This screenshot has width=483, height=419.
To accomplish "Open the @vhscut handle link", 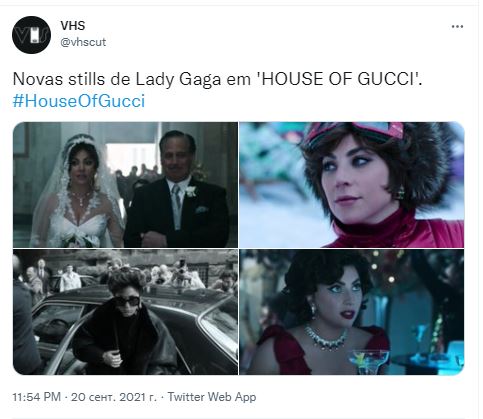I will 83,42.
